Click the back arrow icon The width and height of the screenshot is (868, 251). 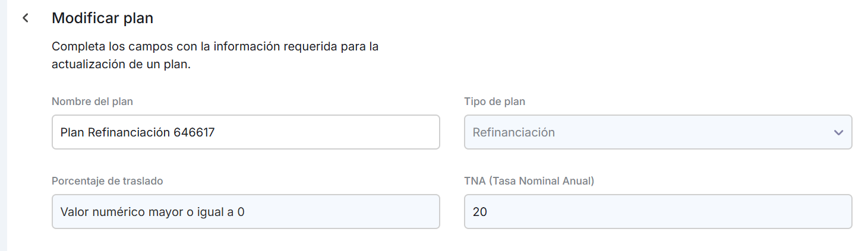tap(26, 18)
